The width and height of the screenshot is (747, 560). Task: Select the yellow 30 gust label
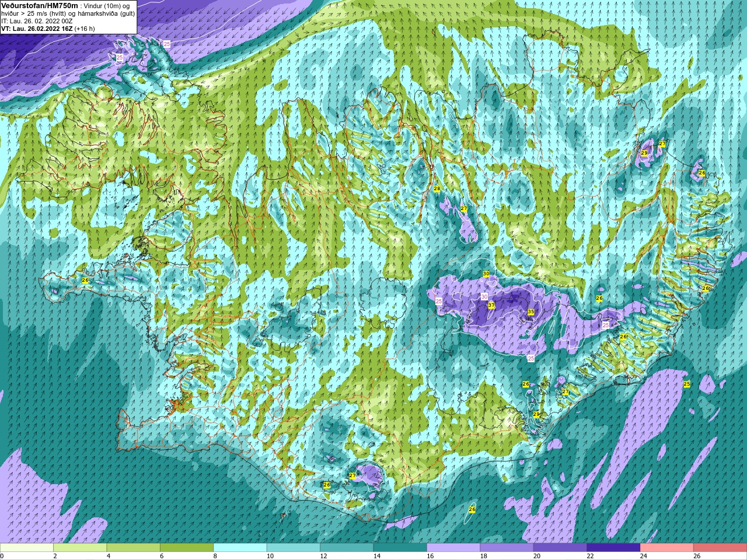click(x=486, y=274)
